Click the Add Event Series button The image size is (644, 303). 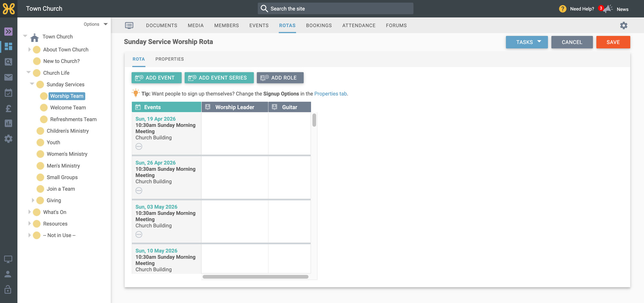[219, 78]
